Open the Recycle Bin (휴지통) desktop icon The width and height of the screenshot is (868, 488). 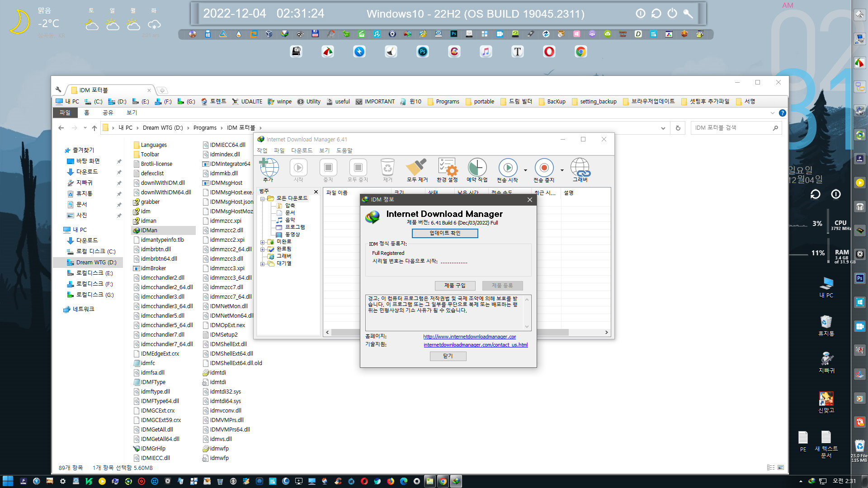pyautogui.click(x=826, y=326)
